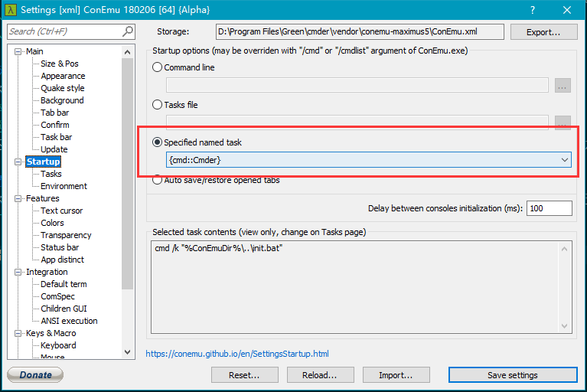Open the Transparency settings page
Viewport: 587px width, 392px height.
tap(66, 235)
